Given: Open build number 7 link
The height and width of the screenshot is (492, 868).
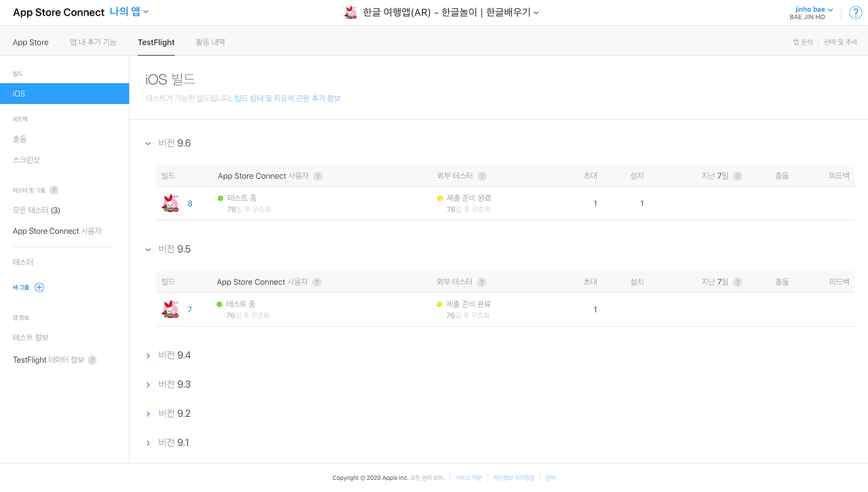Looking at the screenshot, I should click(190, 310).
